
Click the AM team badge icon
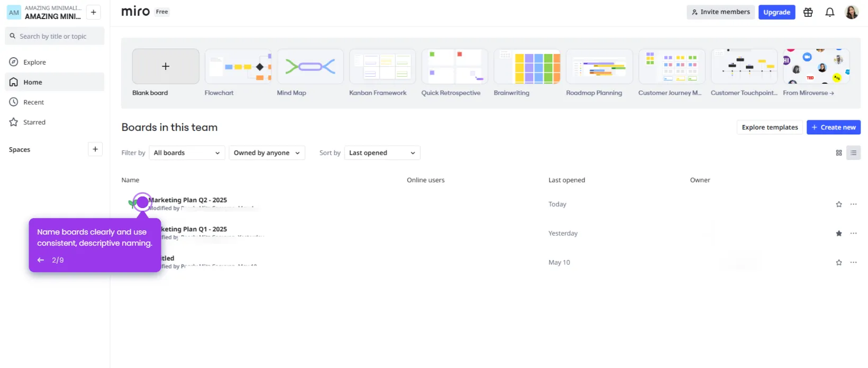[14, 12]
